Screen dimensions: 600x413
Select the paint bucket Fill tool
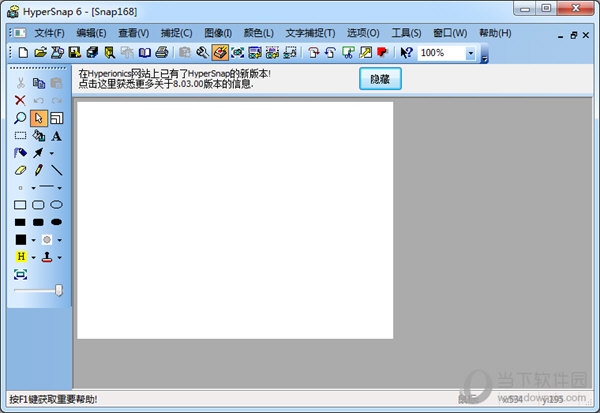(39, 135)
